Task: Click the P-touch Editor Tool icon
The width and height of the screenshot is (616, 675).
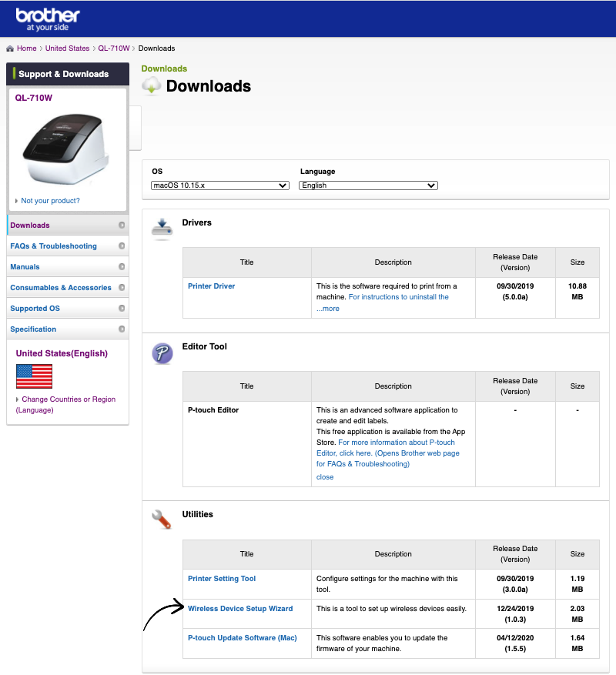Action: (162, 353)
